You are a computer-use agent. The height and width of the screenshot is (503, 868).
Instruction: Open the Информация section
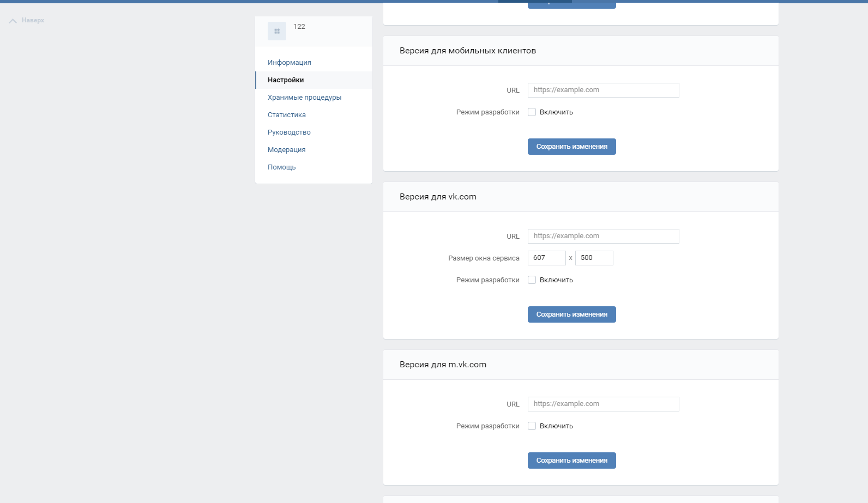click(289, 63)
